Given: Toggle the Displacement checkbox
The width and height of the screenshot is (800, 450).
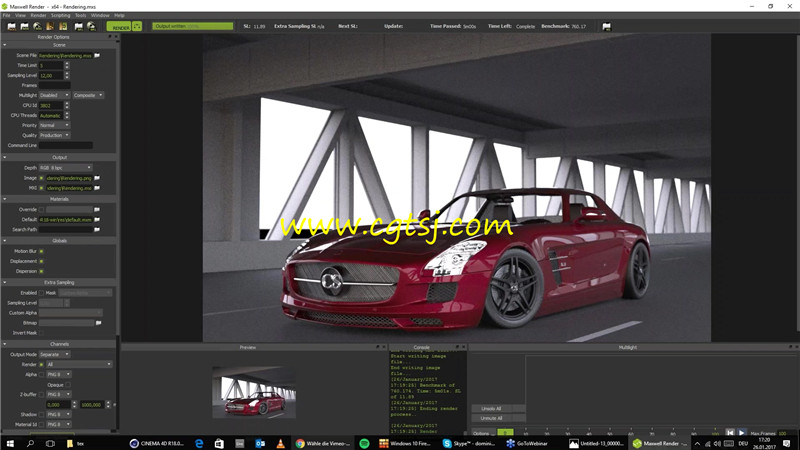Looking at the screenshot, I should [x=41, y=261].
